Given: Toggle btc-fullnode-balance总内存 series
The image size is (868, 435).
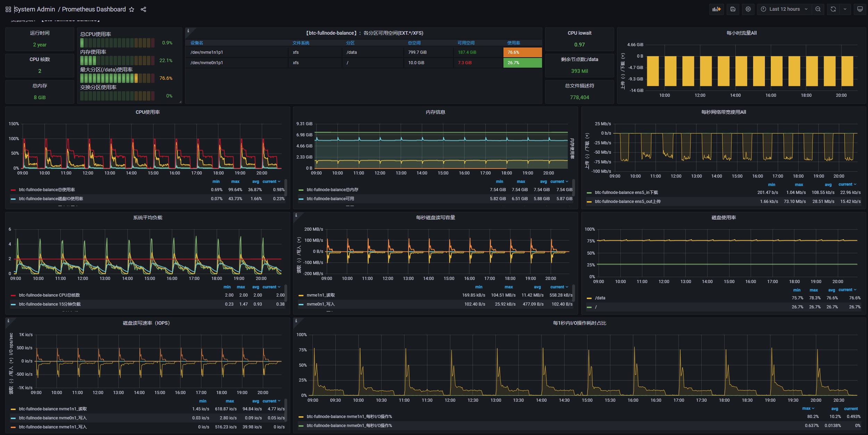Looking at the screenshot, I should tap(332, 190).
